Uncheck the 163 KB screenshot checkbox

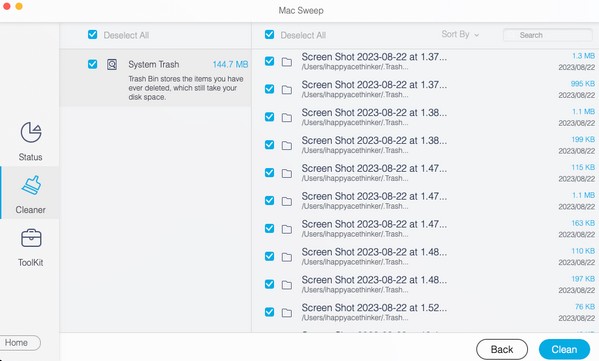269,228
